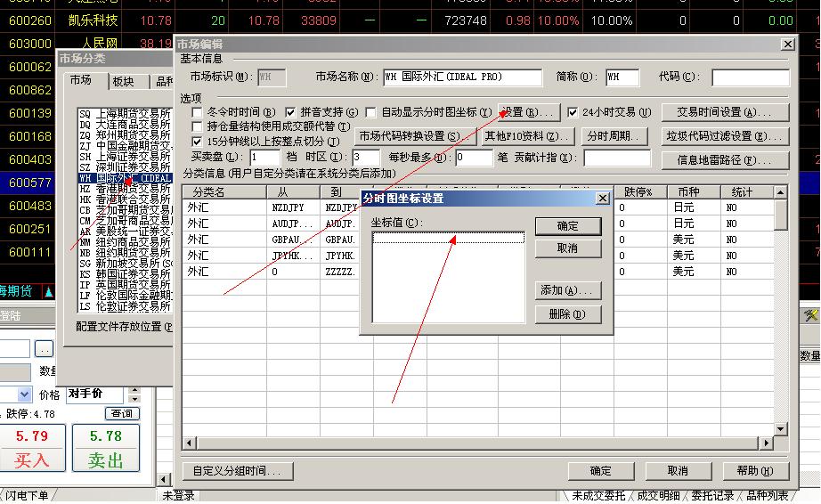Image resolution: width=821 pixels, height=504 pixels.
Task: Enable 自动显示分时图坐标 checkbox
Action: pyautogui.click(x=370, y=112)
